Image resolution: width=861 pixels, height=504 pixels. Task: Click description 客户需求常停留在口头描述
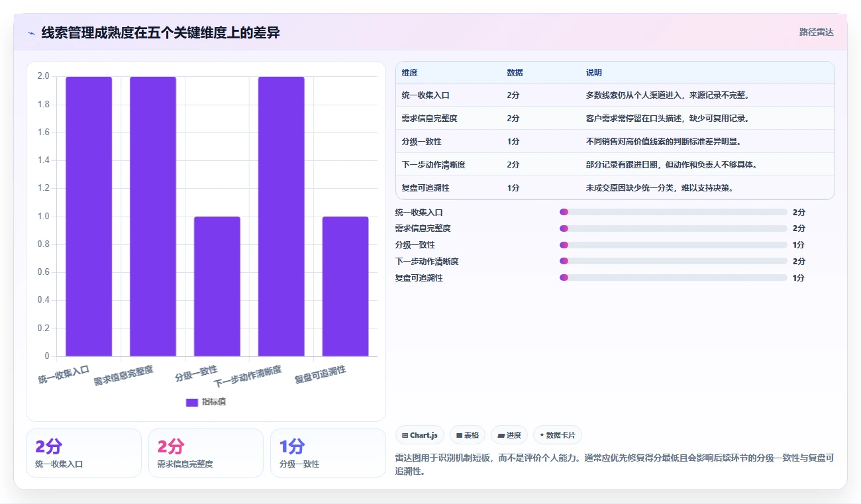click(667, 118)
